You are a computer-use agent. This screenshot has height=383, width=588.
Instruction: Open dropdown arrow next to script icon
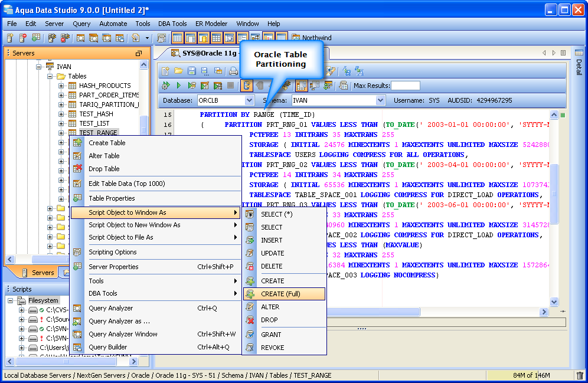[147, 38]
